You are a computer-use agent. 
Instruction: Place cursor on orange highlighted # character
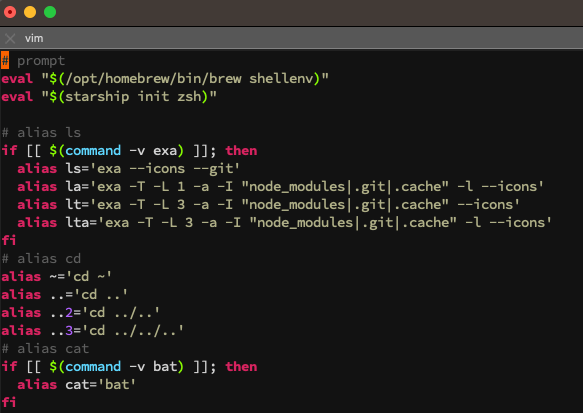click(5, 60)
